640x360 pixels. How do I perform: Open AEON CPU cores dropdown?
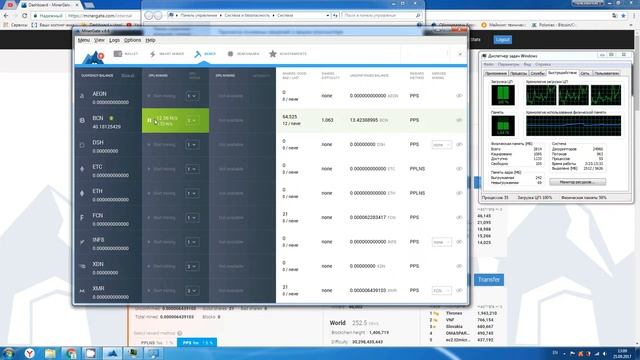[x=192, y=96]
